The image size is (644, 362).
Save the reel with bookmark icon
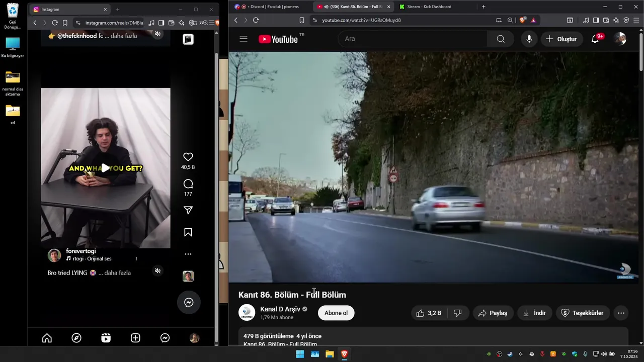pos(188,232)
